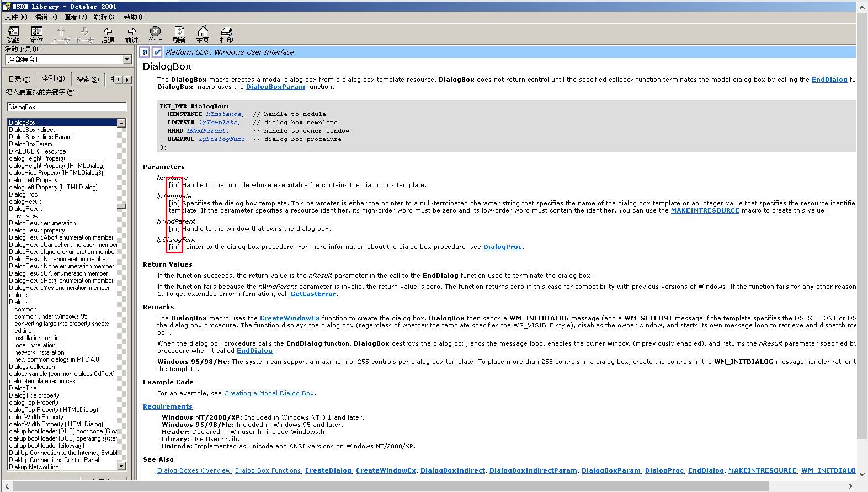Go back with the 后退 arrow
Image resolution: width=868 pixels, height=492 pixels.
click(x=108, y=34)
